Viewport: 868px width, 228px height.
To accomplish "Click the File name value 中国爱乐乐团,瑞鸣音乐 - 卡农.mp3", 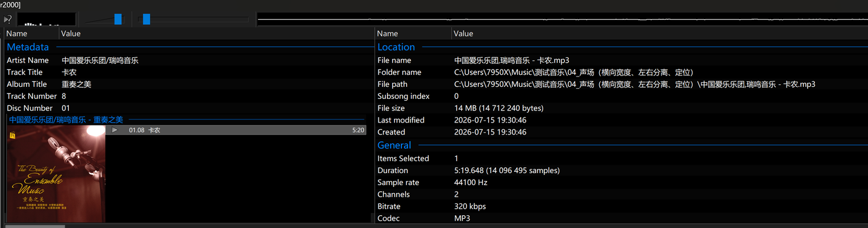I will click(512, 60).
